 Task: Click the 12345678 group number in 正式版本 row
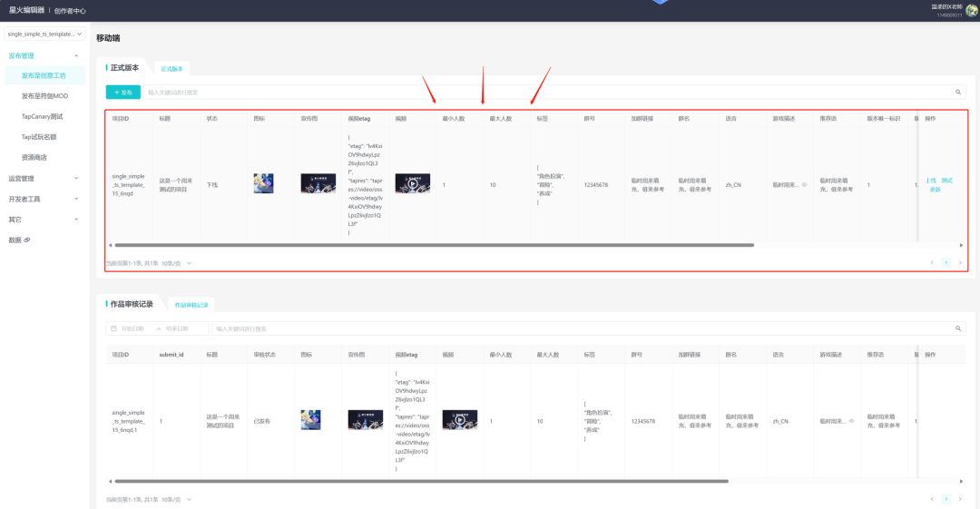595,185
